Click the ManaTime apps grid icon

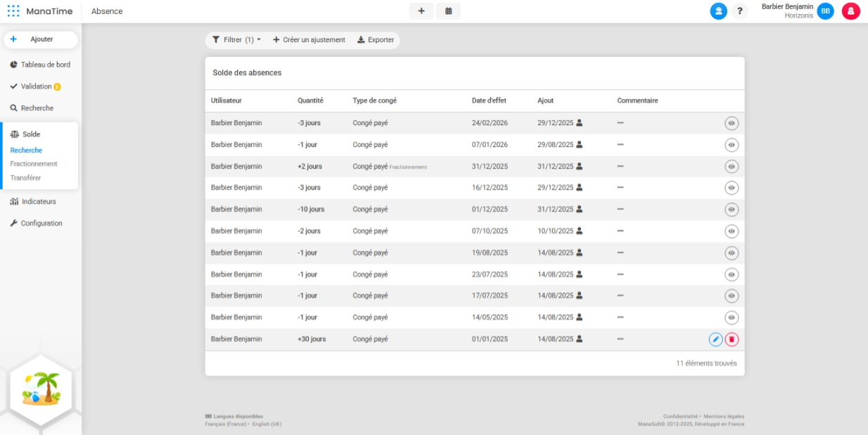click(13, 11)
